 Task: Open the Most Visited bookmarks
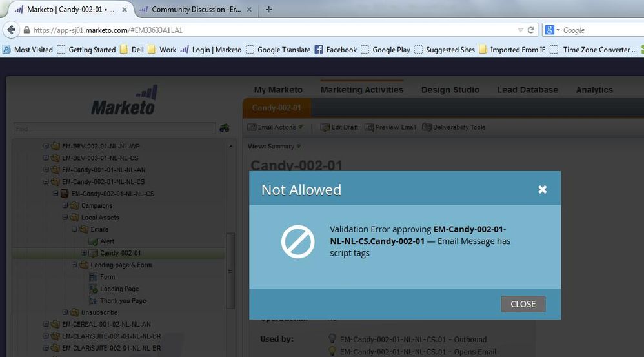pyautogui.click(x=28, y=50)
